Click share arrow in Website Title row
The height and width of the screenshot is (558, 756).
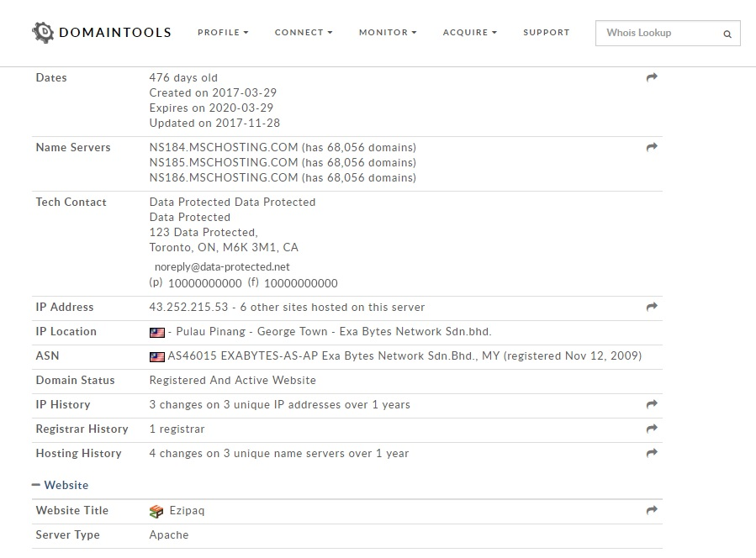pos(652,510)
